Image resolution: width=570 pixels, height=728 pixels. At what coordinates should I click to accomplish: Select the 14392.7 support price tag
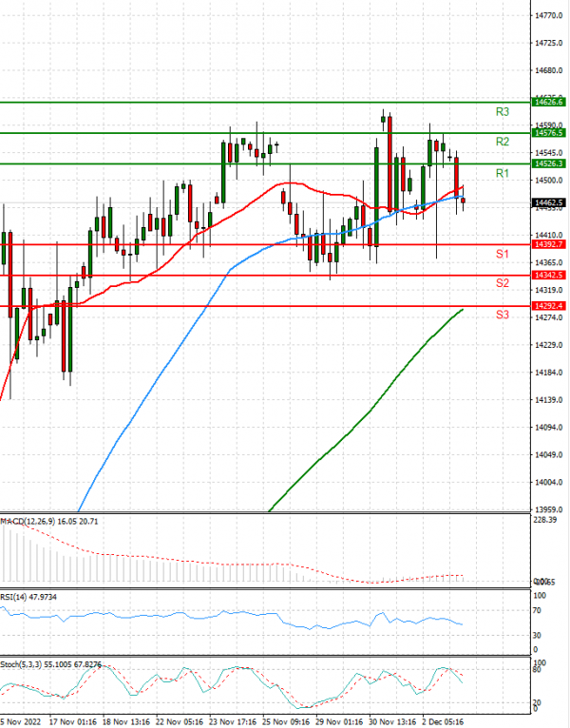pos(549,244)
